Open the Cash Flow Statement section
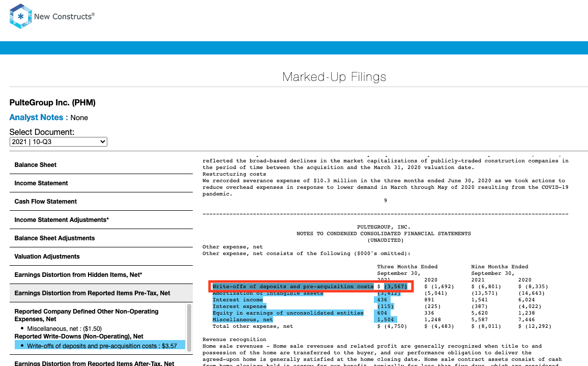The width and height of the screenshot is (588, 366). 101,202
